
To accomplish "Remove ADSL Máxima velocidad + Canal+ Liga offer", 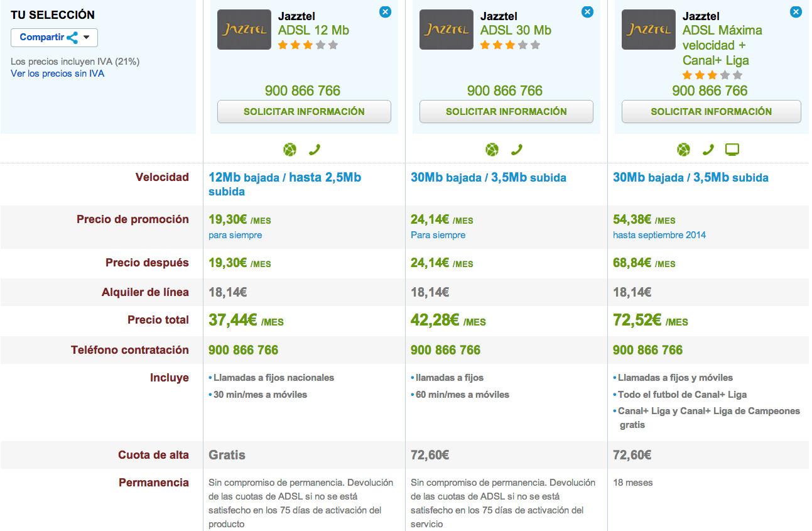I will (796, 12).
